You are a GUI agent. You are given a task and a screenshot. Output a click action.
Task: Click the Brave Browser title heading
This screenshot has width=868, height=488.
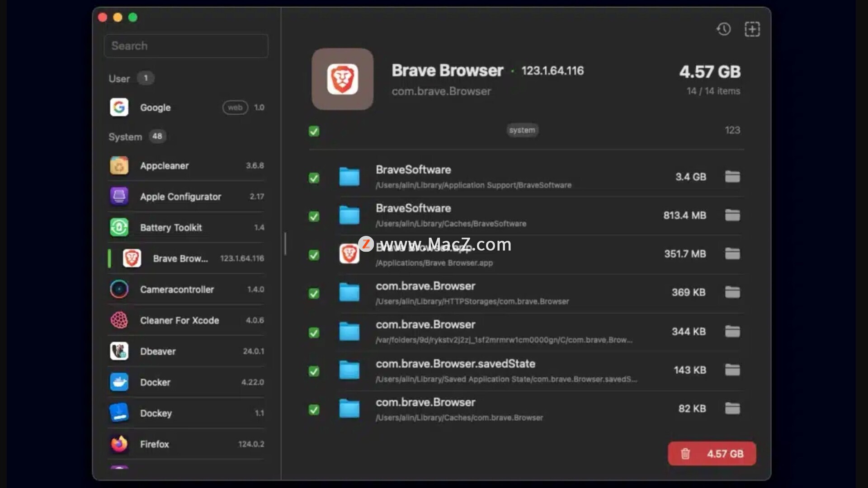point(447,70)
